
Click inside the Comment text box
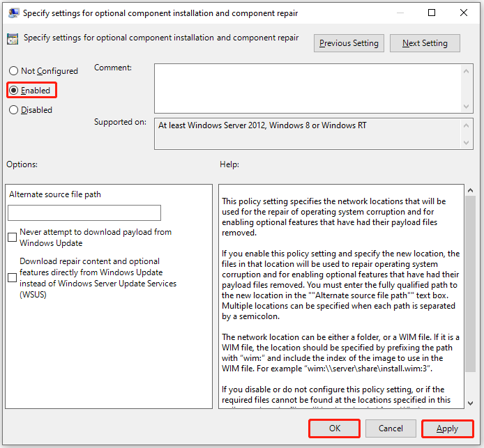click(307, 87)
